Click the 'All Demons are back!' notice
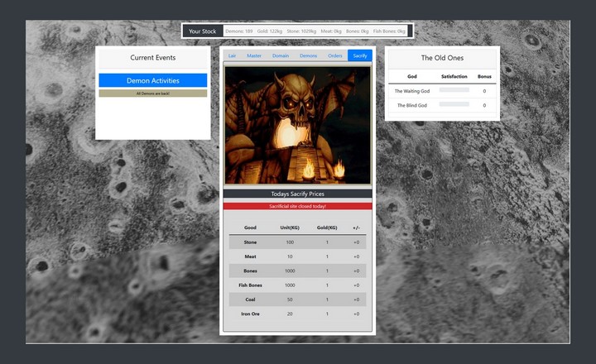 click(152, 93)
